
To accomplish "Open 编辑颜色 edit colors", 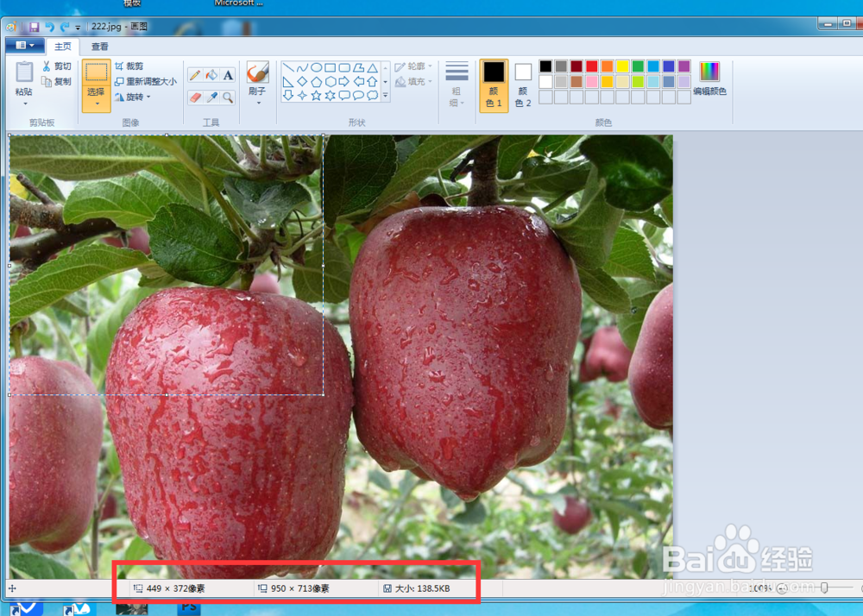I will 709,79.
